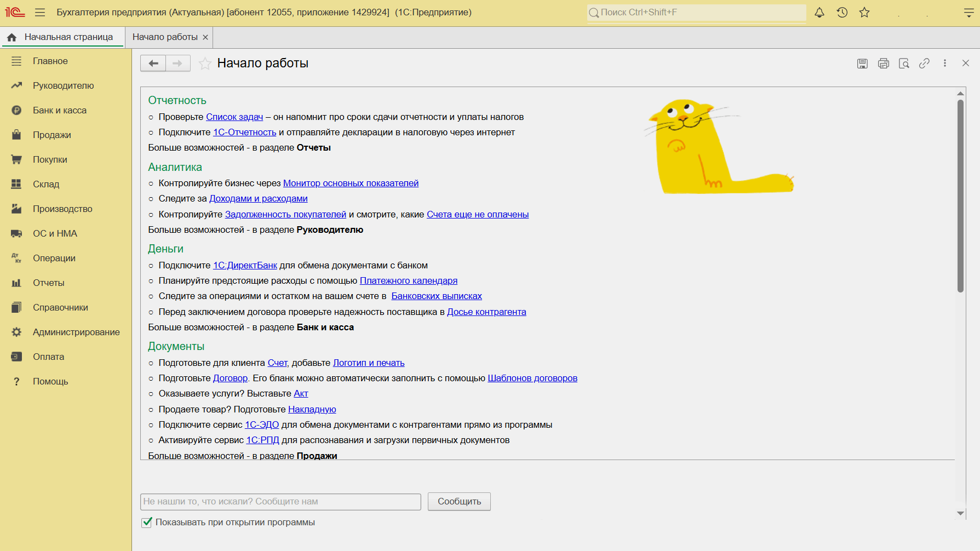Close the Начало работы tab
The width and height of the screenshot is (980, 551).
205,37
